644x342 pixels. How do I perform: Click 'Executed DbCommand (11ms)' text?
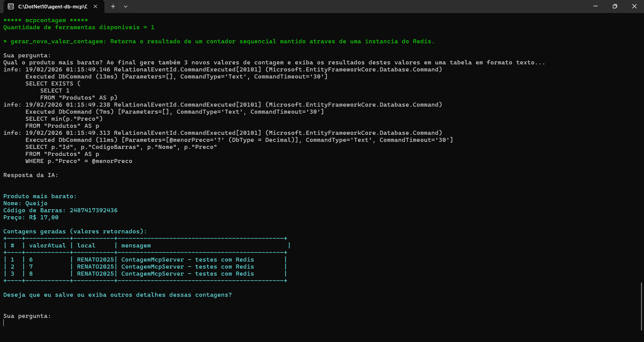(x=71, y=140)
